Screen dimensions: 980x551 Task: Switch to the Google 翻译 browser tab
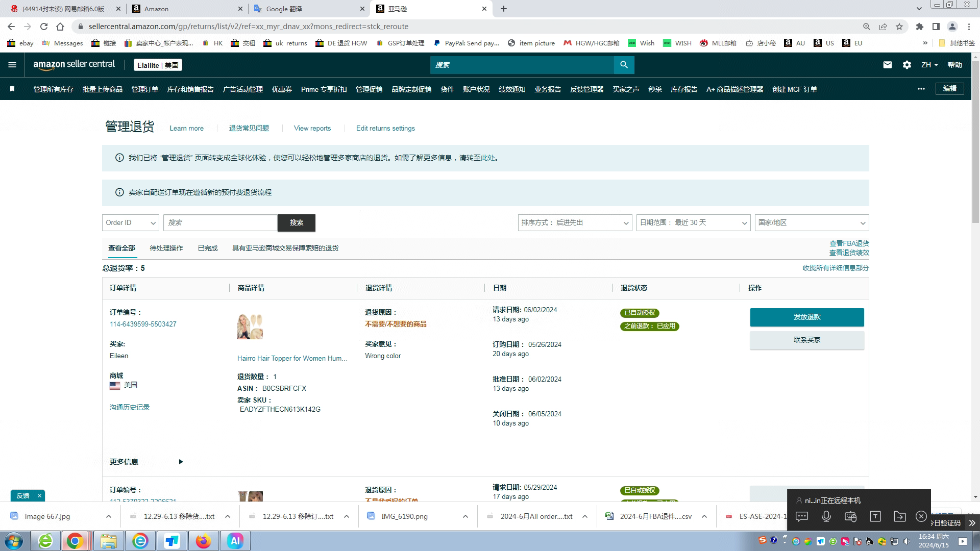(x=309, y=9)
